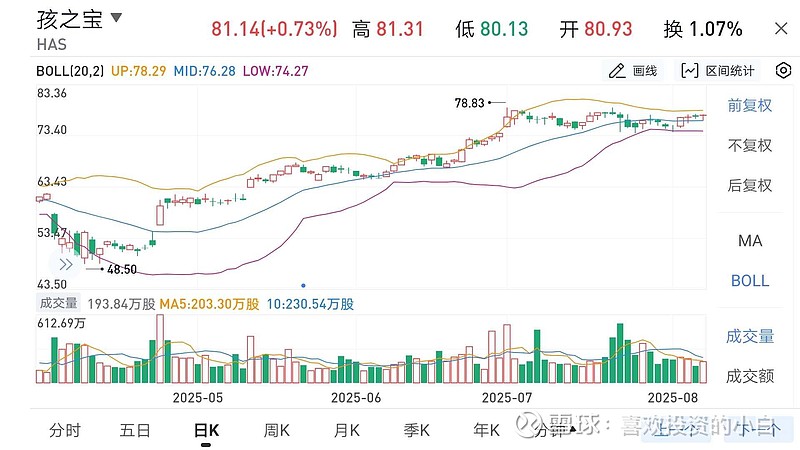Expand the 孩之宝 stock name dropdown
The height and width of the screenshot is (450, 800).
click(117, 19)
